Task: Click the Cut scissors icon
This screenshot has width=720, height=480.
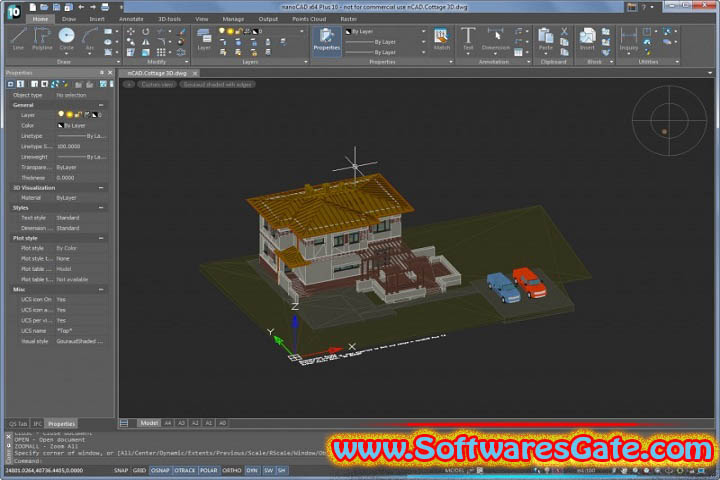Action: [x=564, y=31]
